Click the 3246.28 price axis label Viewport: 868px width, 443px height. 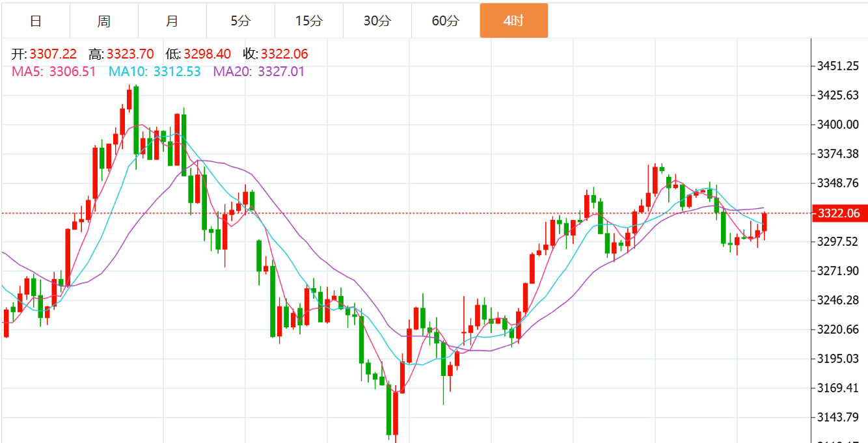pyautogui.click(x=839, y=301)
